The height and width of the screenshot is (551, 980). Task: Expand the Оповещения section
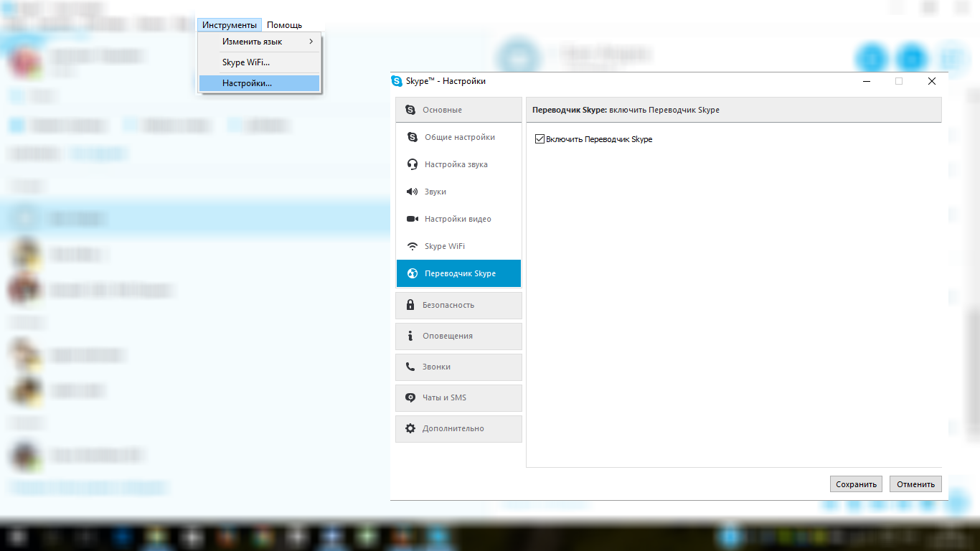coord(458,336)
